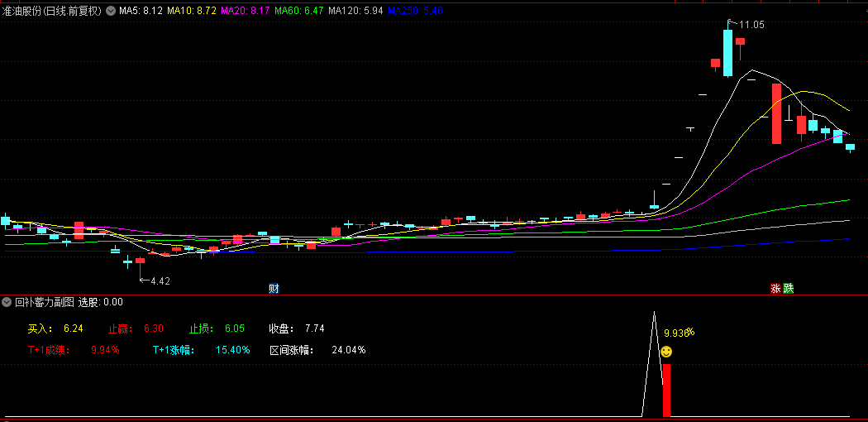Open the main chart dropdown beside stock name
Image resolution: width=868 pixels, height=422 pixels.
click(x=111, y=12)
